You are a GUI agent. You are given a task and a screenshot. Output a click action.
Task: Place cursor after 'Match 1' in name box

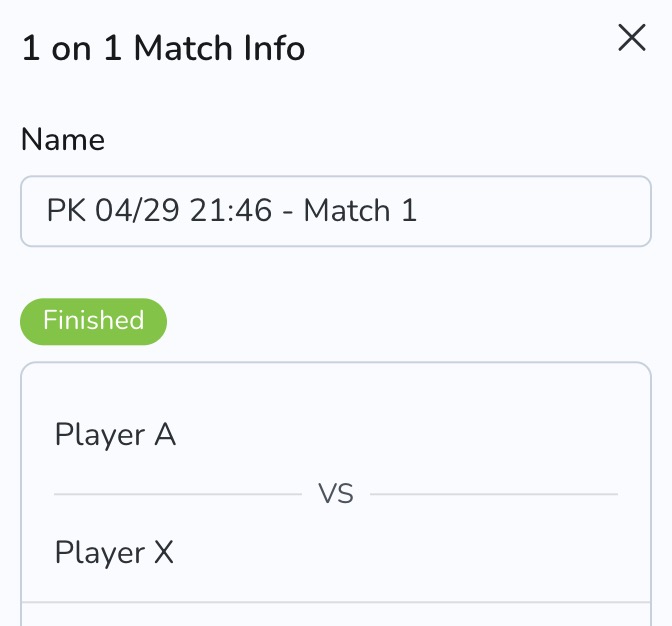[440, 211]
